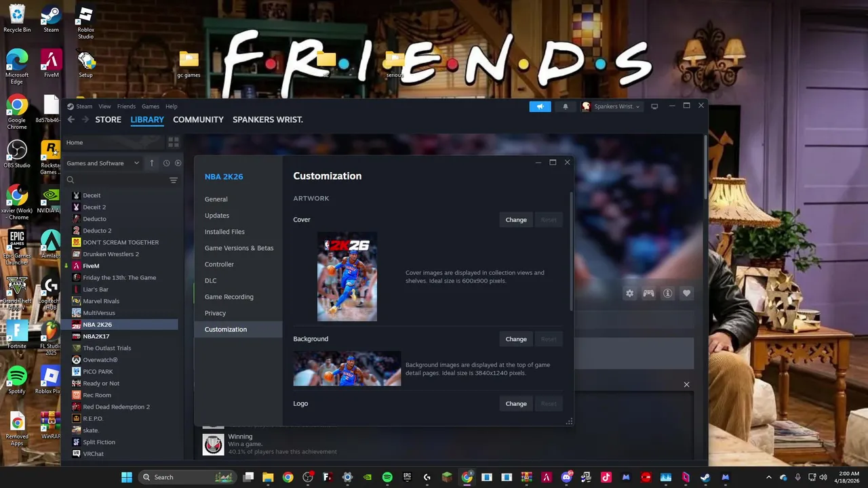
Task: Select Privacy in properties sidebar
Action: pyautogui.click(x=238, y=313)
